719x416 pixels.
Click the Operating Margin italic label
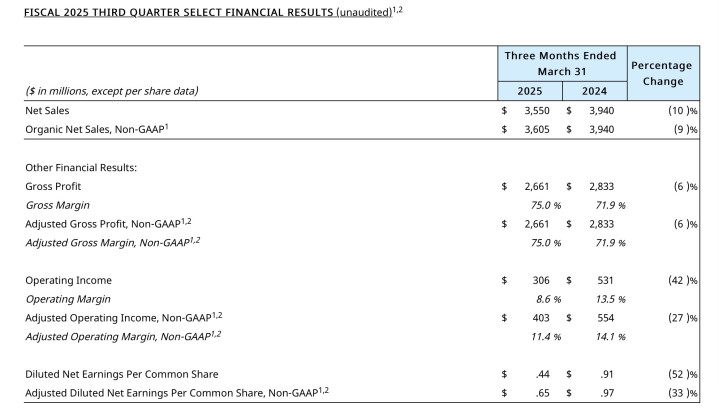[x=68, y=299]
